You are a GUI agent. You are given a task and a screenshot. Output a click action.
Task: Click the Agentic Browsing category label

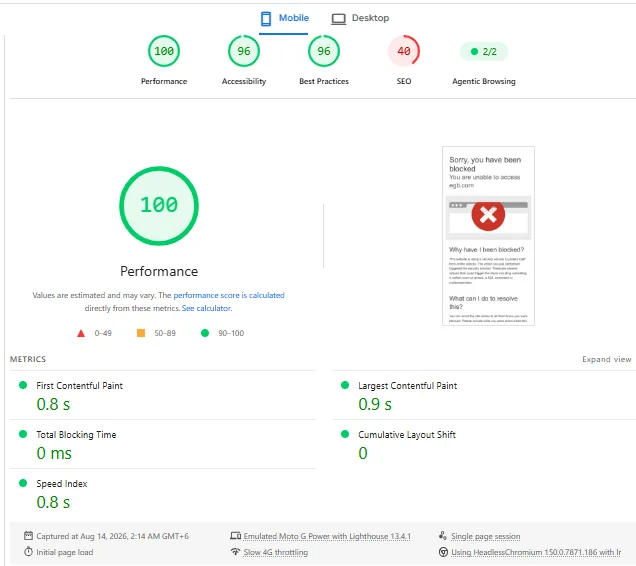[x=483, y=81]
